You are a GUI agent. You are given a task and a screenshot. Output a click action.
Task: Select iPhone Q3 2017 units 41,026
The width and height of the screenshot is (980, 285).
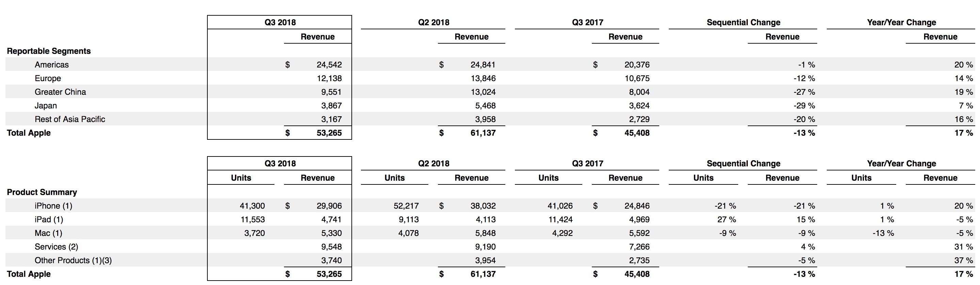[x=560, y=206]
